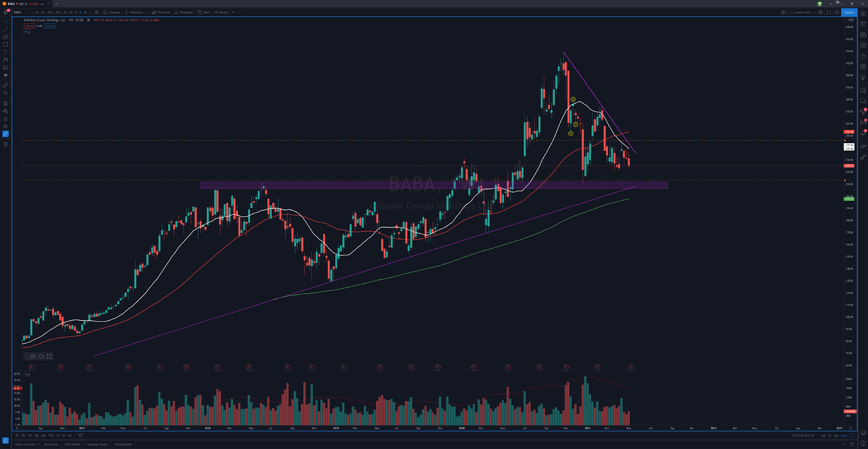Open the Pine Editor tab
Screen dimensions: 868x449
pyautogui.click(x=73, y=444)
